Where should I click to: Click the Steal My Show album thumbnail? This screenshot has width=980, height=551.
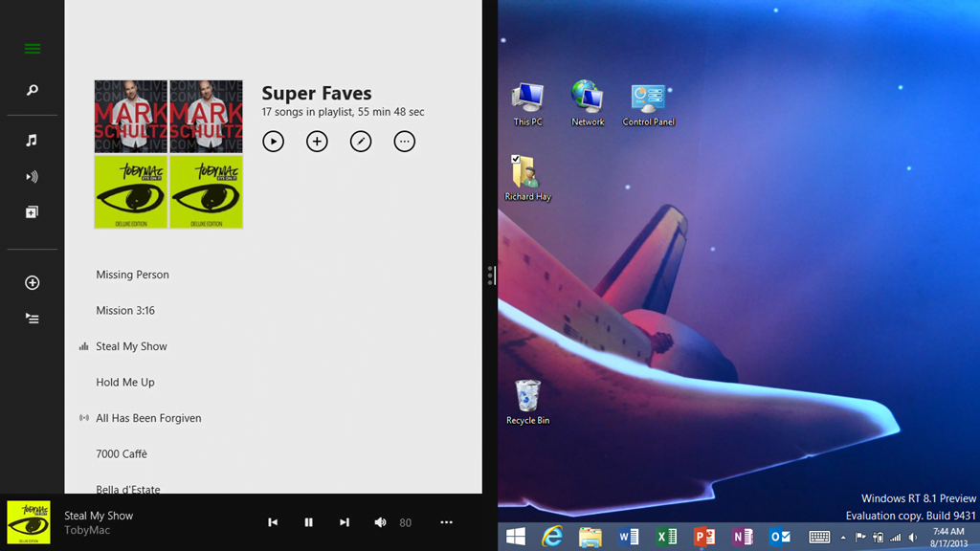[x=29, y=522]
